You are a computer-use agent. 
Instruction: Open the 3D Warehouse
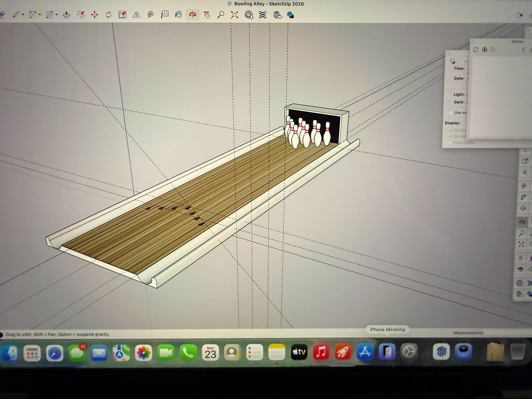[249, 15]
